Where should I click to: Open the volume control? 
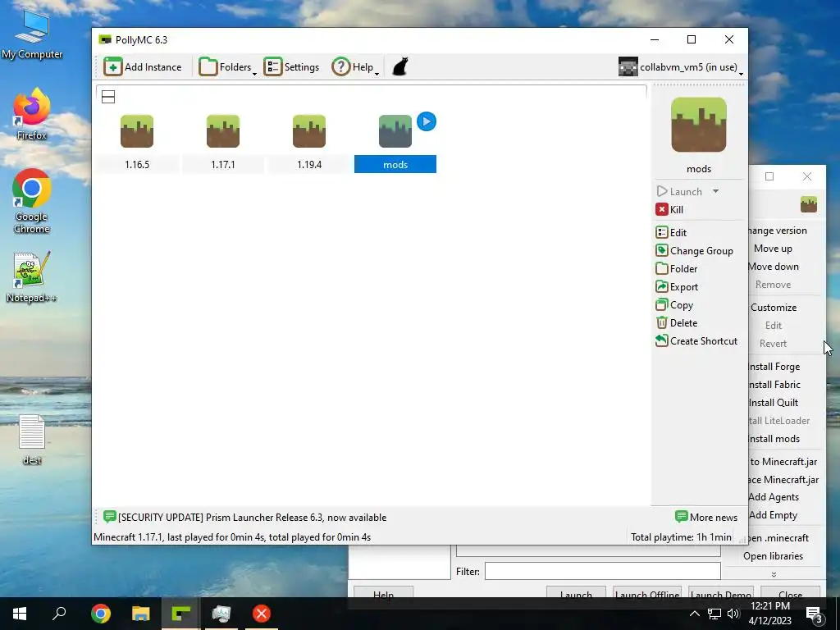733,614
